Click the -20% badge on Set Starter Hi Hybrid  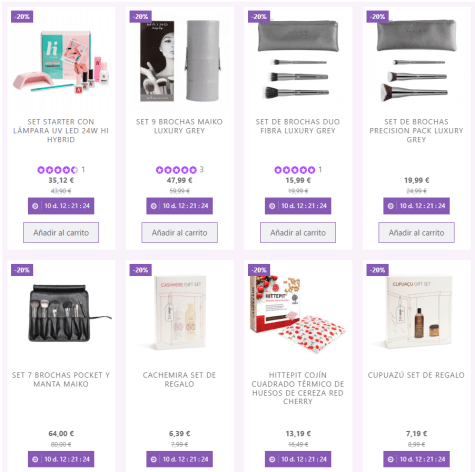pos(22,17)
